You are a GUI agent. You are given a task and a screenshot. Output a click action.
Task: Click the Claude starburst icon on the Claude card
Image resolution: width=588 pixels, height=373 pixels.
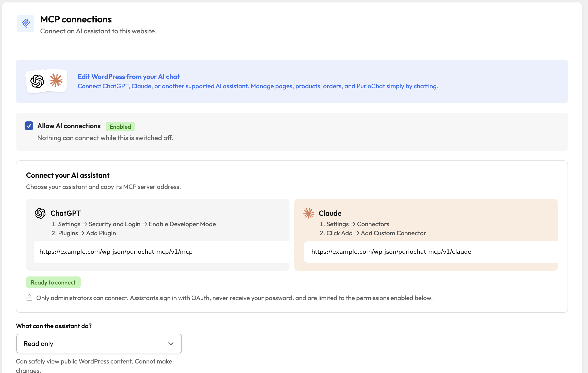coord(308,213)
